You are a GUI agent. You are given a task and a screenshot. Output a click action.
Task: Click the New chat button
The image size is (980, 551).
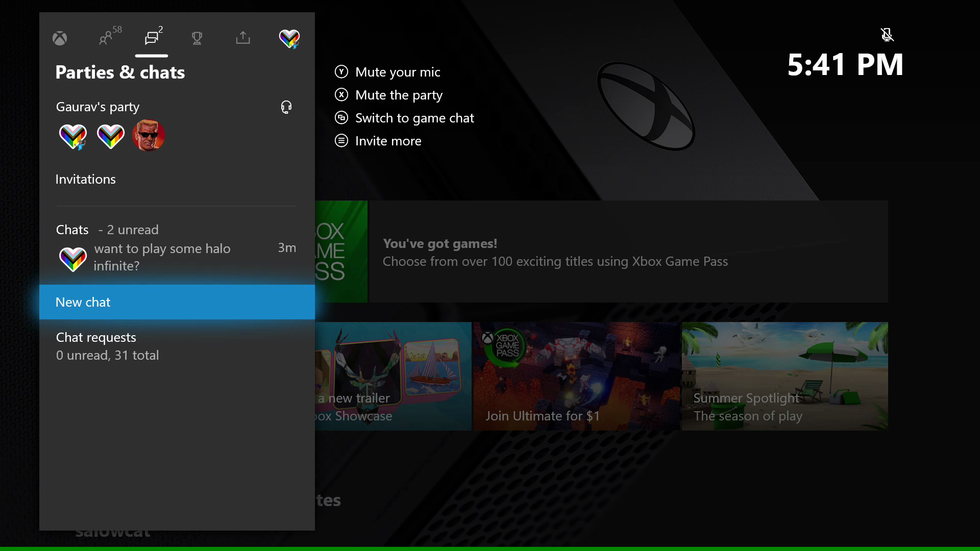click(x=177, y=302)
